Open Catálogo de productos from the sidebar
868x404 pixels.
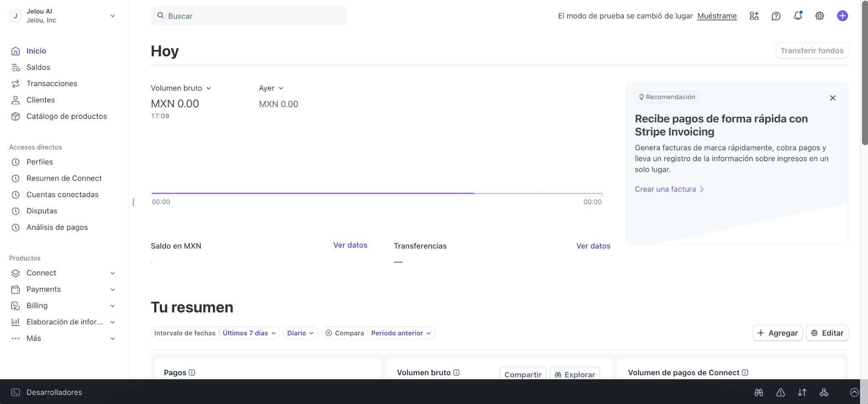point(67,116)
